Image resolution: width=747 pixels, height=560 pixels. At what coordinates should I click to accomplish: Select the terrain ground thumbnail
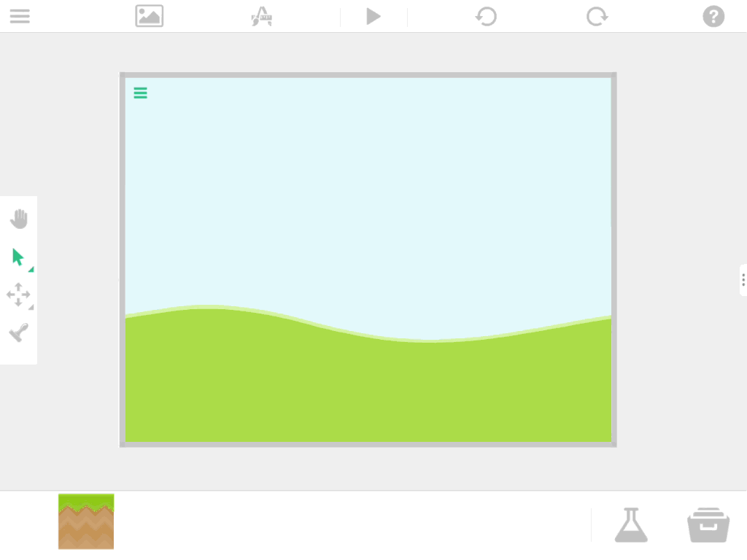click(x=85, y=521)
